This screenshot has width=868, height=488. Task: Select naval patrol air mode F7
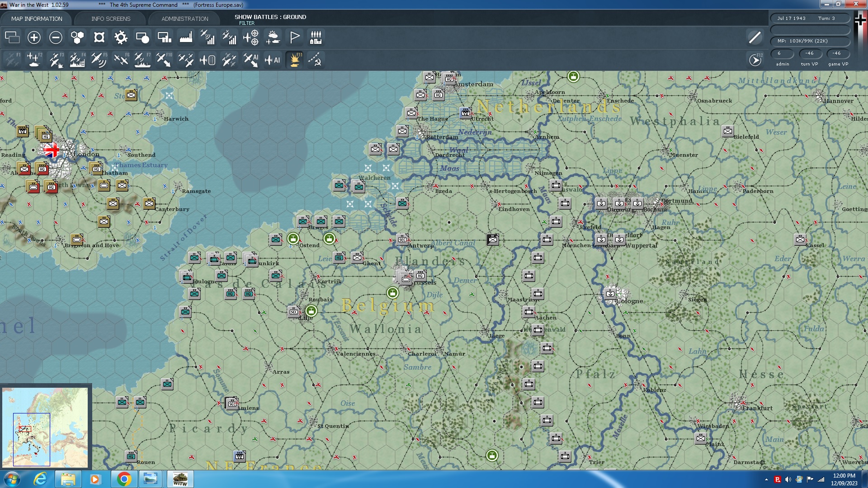(x=142, y=60)
